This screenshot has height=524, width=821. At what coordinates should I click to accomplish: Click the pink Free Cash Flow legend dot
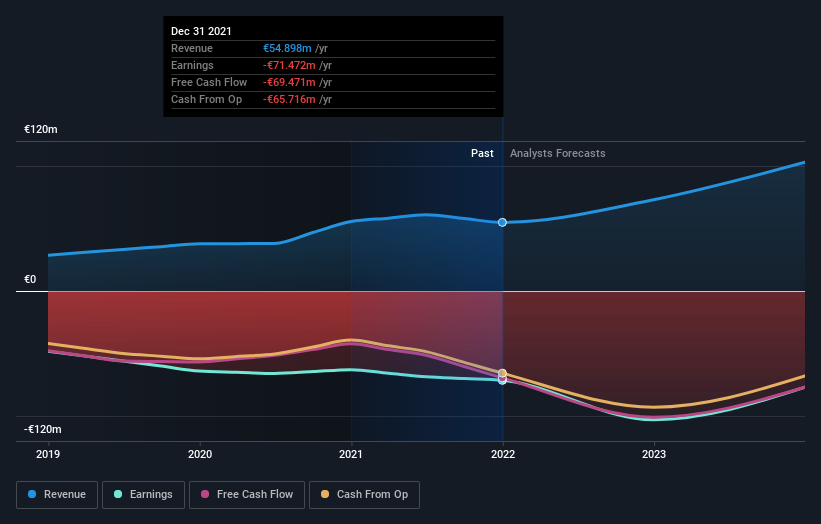pyautogui.click(x=205, y=494)
